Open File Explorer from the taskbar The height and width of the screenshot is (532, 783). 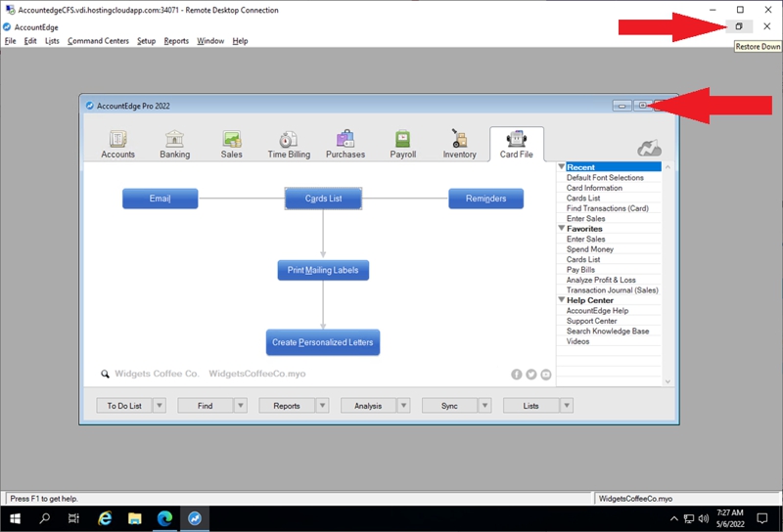[x=135, y=518]
